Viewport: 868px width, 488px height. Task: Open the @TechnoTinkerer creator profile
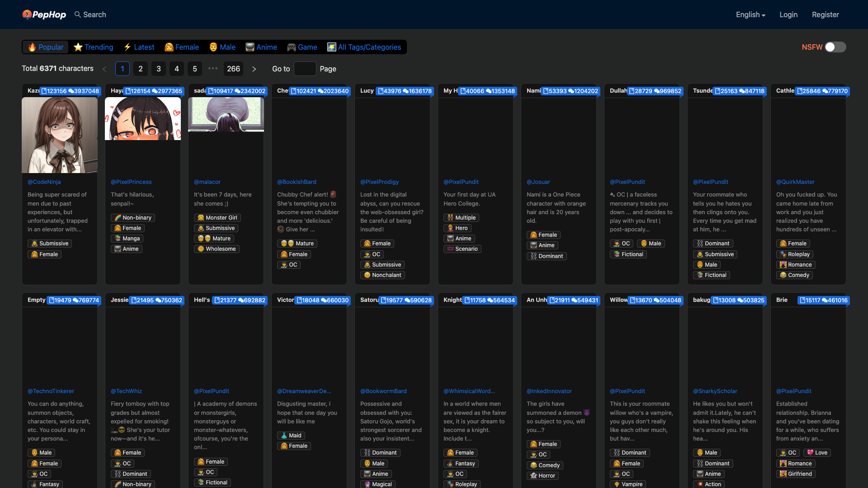pos(51,391)
